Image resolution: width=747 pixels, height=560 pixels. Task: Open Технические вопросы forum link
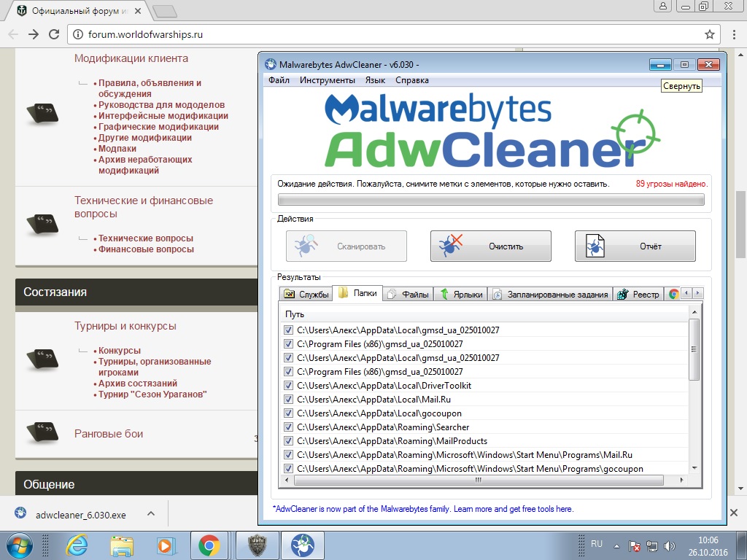[x=146, y=238]
